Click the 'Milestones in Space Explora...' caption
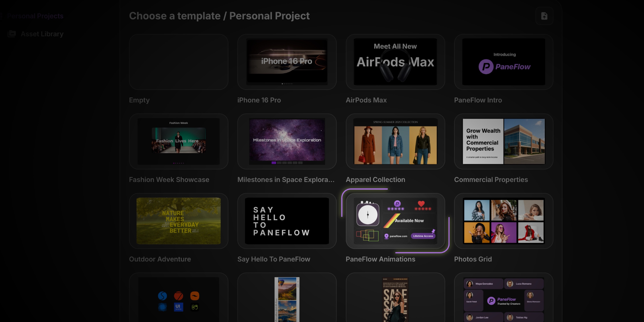This screenshot has width=644, height=322. [286, 180]
